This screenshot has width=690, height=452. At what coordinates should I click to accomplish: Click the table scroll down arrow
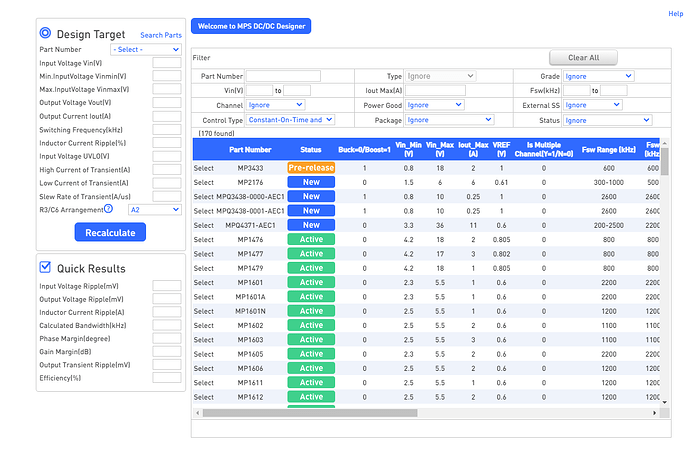(664, 402)
